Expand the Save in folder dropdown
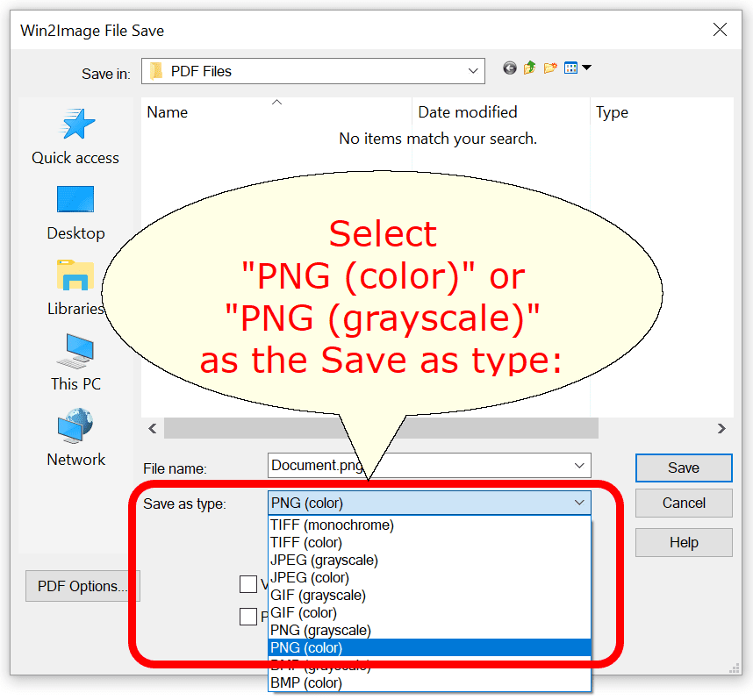The width and height of the screenshot is (753, 700). [x=472, y=71]
